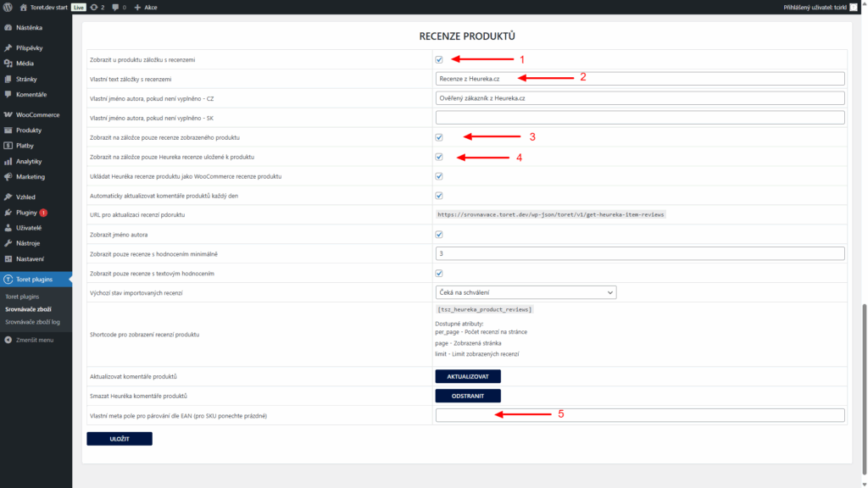
Task: Click the Marketing megaphone icon
Action: [8, 177]
